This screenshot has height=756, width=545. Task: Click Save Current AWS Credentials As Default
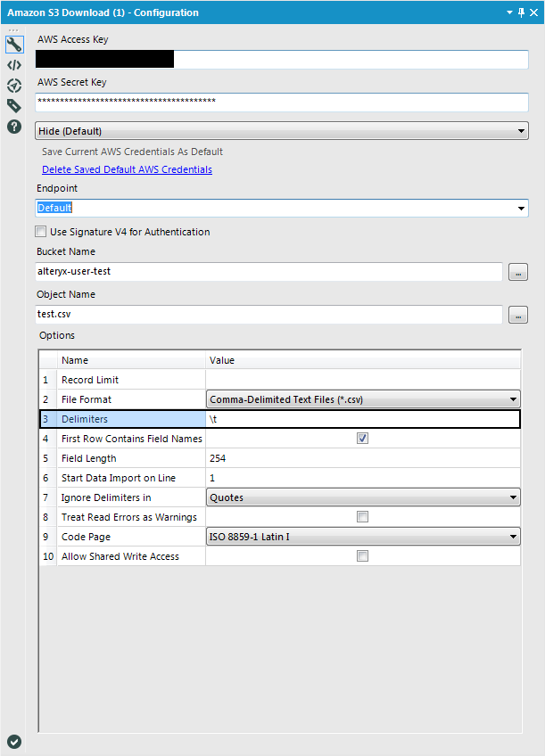(x=132, y=152)
